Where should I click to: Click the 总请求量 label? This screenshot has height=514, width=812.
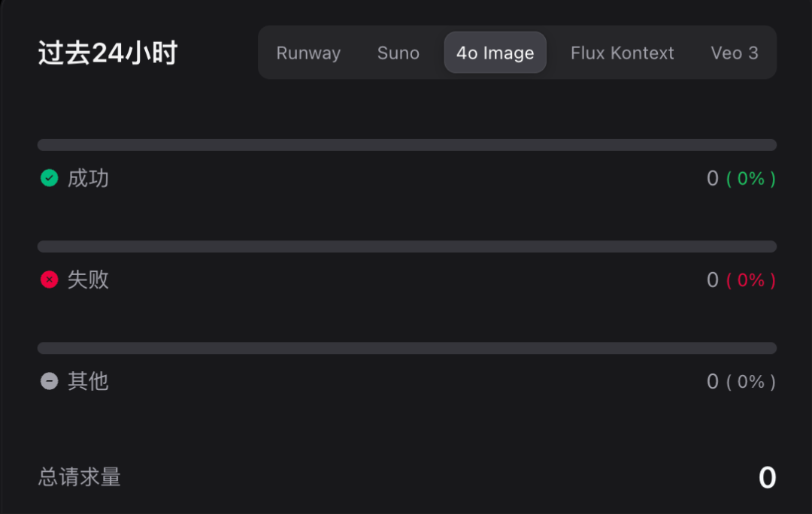[x=79, y=476]
